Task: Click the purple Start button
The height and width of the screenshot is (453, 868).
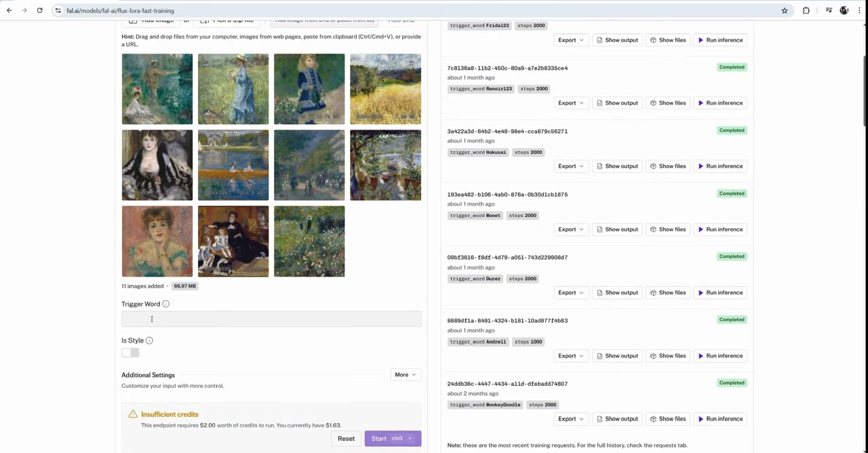Action: point(393,438)
